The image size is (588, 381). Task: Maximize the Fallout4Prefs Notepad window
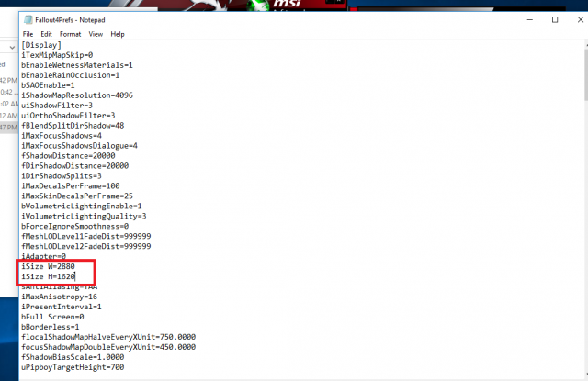coord(555,20)
